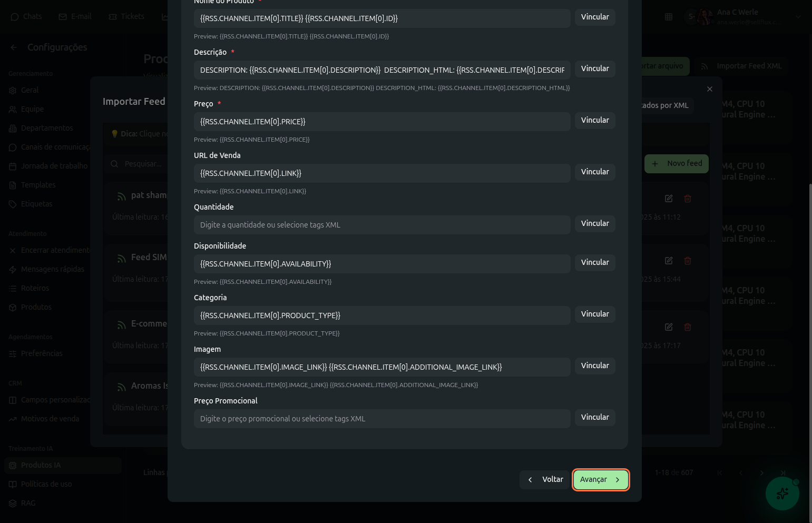Click the edit icon for the pat sham feed
Viewport: 812px width, 523px height.
(x=669, y=199)
